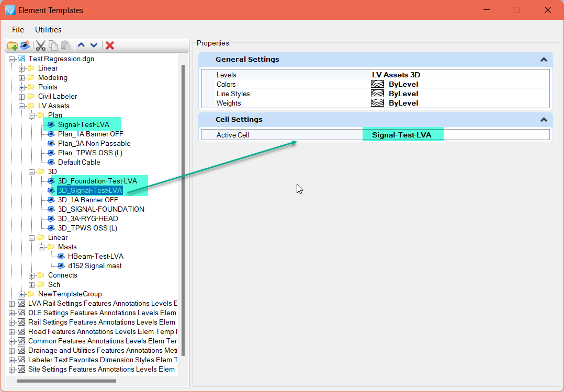
Task: Collapse the General Settings section
Action: pos(544,60)
